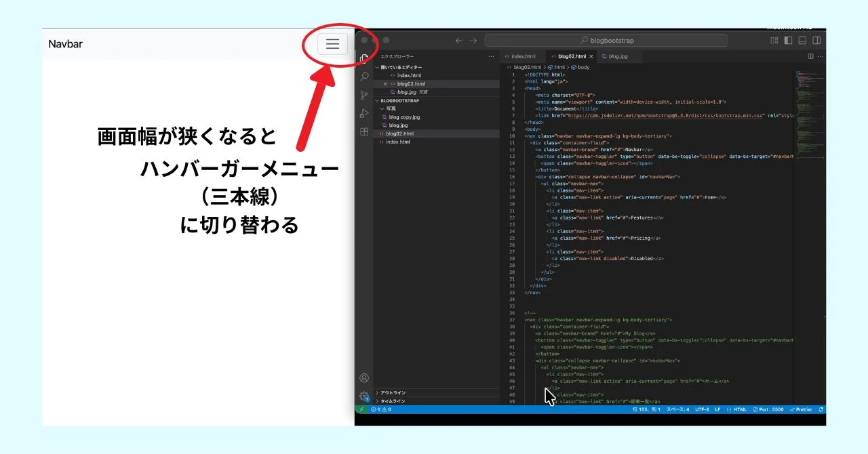Click the hamburger menu navbar toggler
Screen dimensions: 868x454
click(x=332, y=44)
